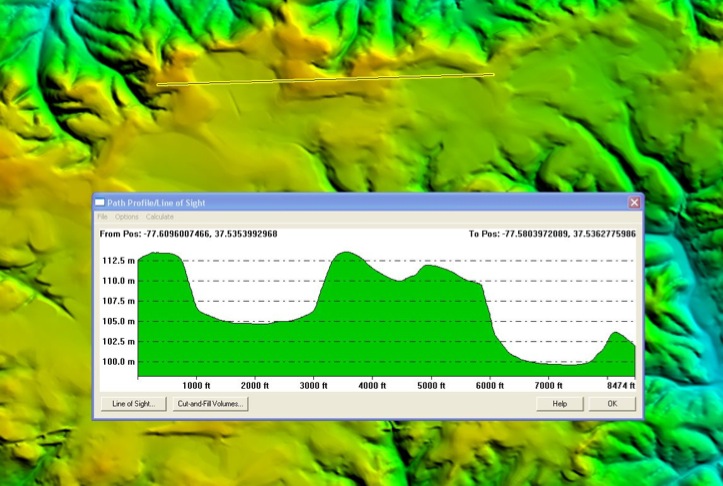Click the Path Profile window title icon
Viewport: 723px width, 486px height.
pyautogui.click(x=100, y=202)
